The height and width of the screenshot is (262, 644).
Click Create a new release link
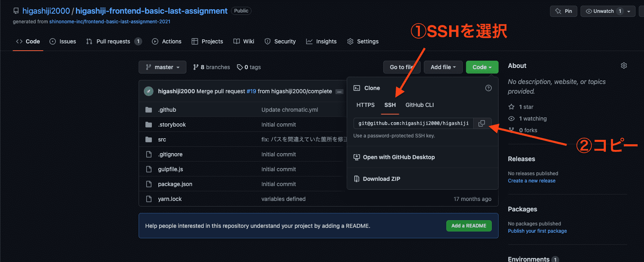click(x=532, y=181)
